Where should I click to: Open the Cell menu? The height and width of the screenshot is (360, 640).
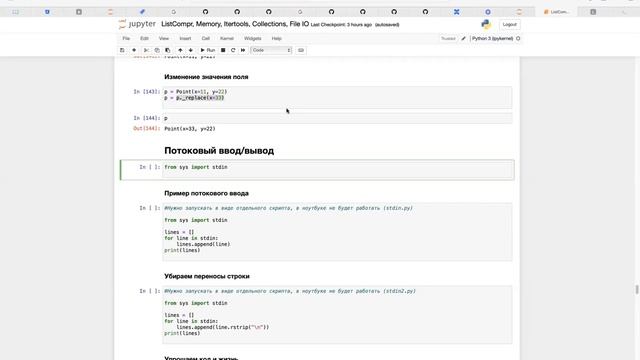[206, 38]
